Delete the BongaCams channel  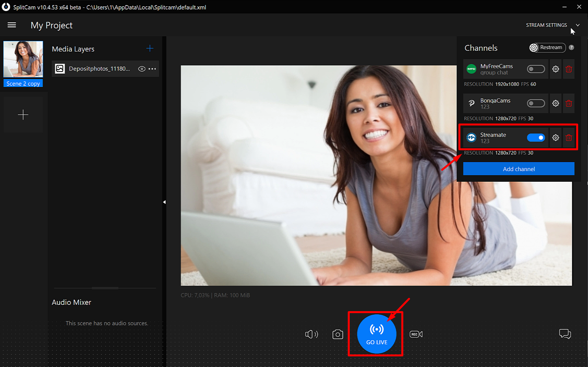(x=569, y=103)
